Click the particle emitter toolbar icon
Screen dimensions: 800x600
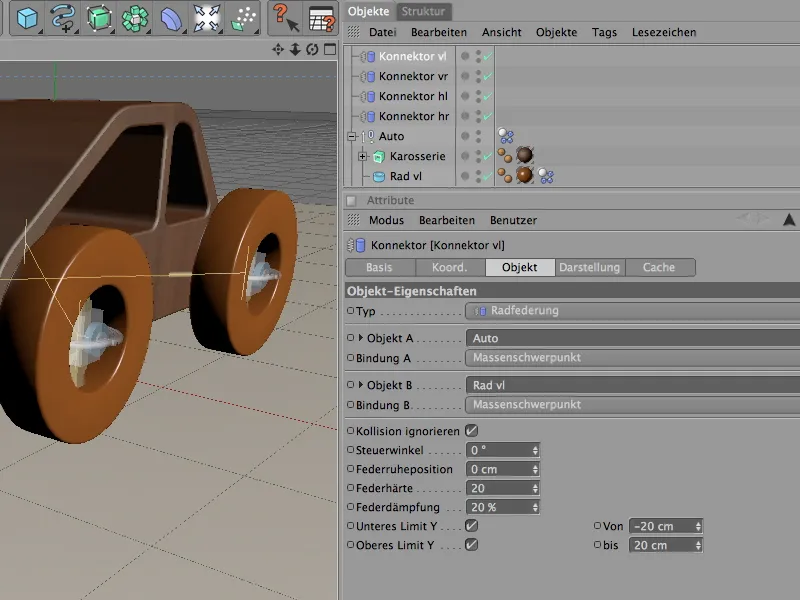242,18
